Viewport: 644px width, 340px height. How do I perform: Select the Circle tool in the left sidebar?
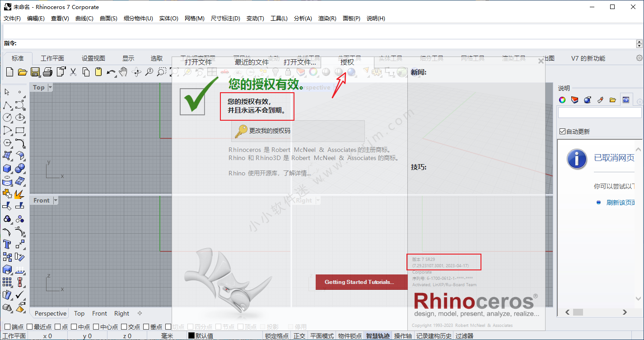7,118
